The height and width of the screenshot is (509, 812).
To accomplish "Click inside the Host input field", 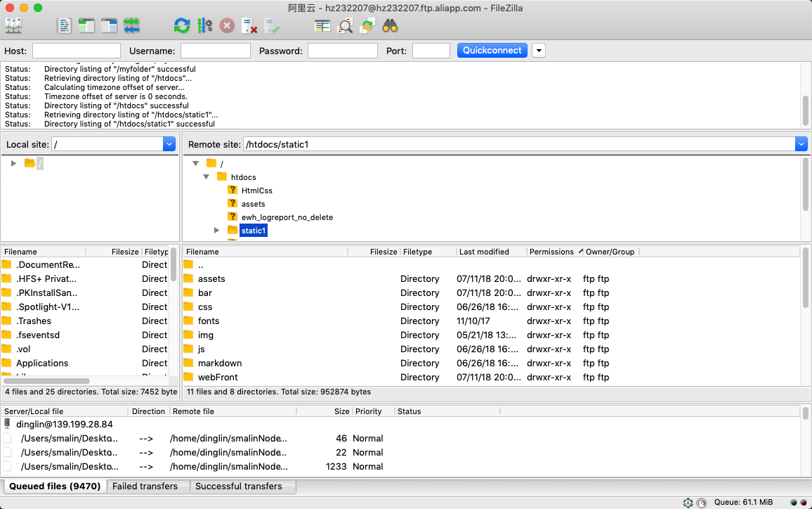I will tap(76, 50).
